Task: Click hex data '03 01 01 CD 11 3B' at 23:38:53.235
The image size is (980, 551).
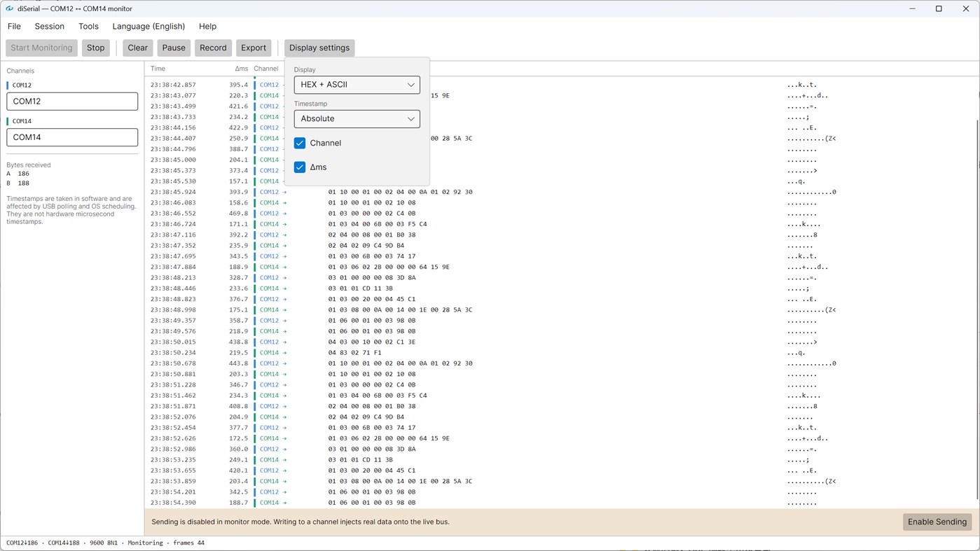Action: [360, 460]
